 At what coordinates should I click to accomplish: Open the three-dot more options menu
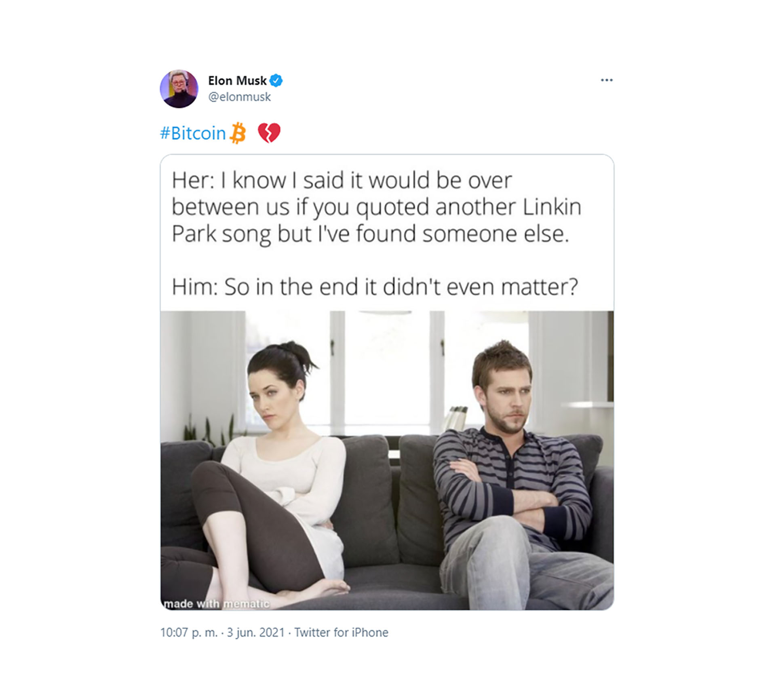[606, 80]
